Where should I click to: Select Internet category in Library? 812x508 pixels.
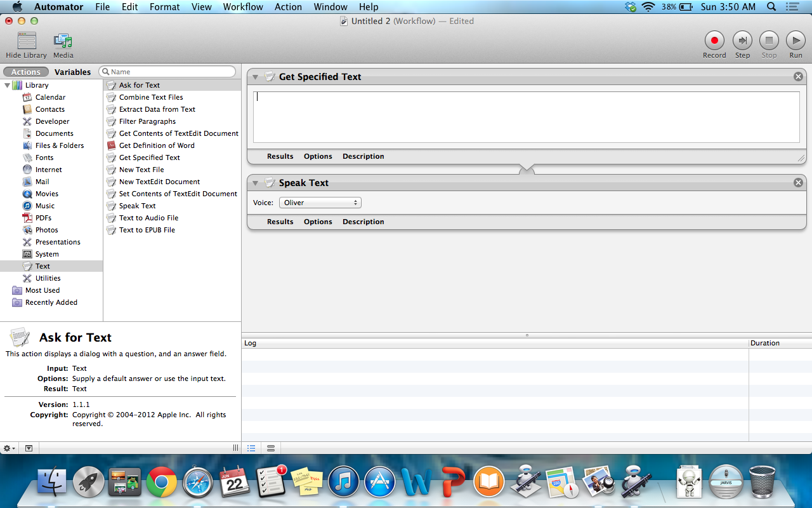48,170
